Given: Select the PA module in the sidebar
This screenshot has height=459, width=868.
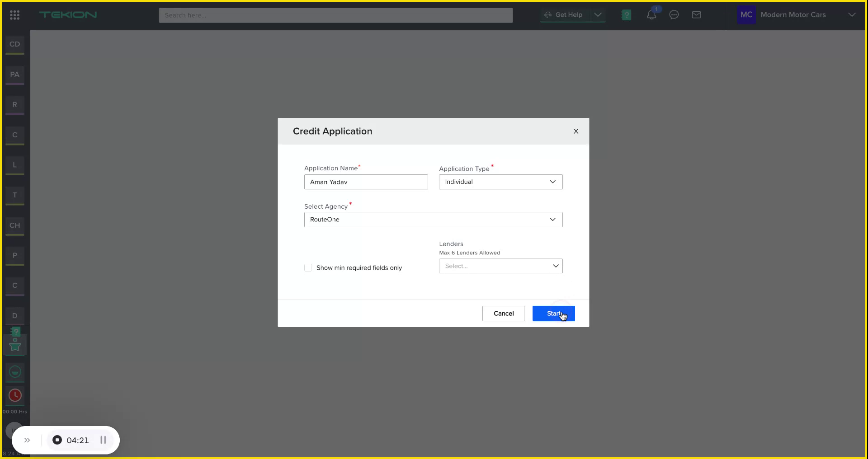Looking at the screenshot, I should pos(14,75).
